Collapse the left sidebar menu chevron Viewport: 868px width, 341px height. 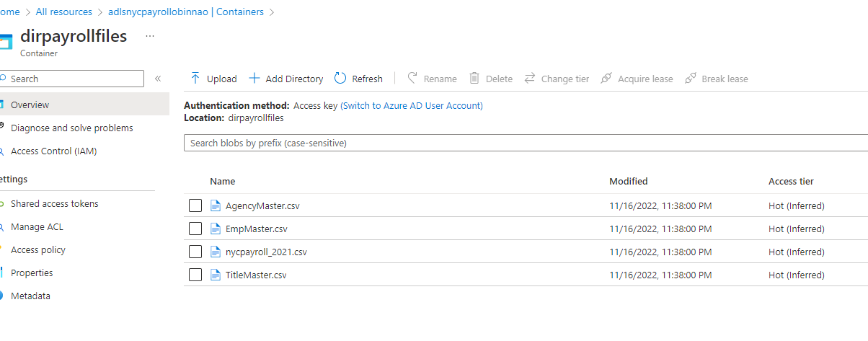pyautogui.click(x=158, y=79)
